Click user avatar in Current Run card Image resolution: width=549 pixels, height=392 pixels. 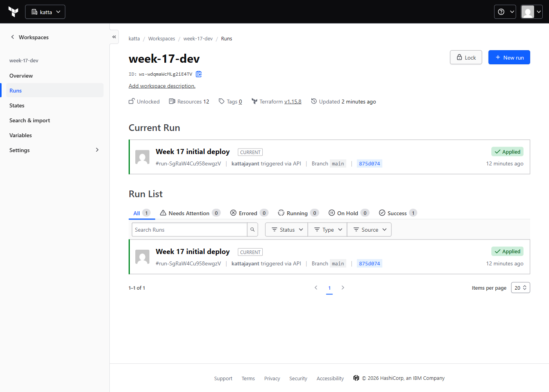click(x=142, y=157)
